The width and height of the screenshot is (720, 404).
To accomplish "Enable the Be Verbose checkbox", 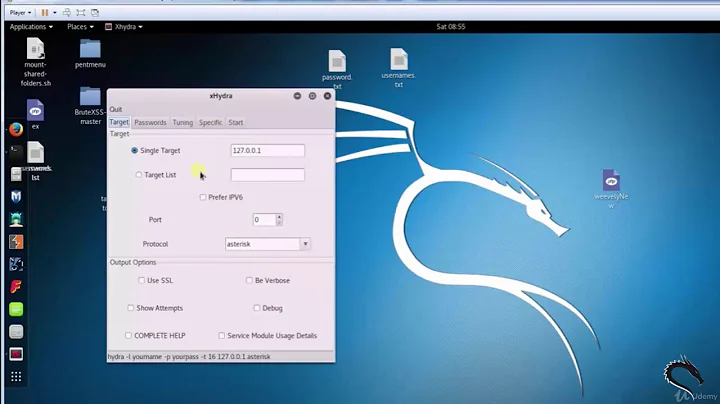I will [x=249, y=281].
